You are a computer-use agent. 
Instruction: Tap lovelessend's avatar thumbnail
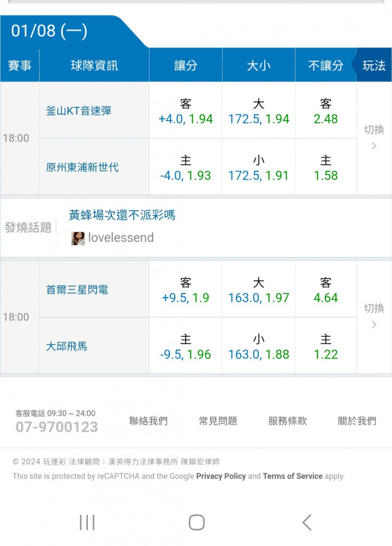coord(78,239)
